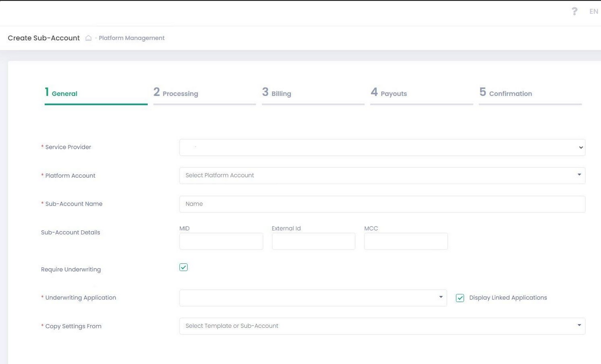Click the Sub-Account Name input field
This screenshot has height=364, width=601.
pos(382,204)
